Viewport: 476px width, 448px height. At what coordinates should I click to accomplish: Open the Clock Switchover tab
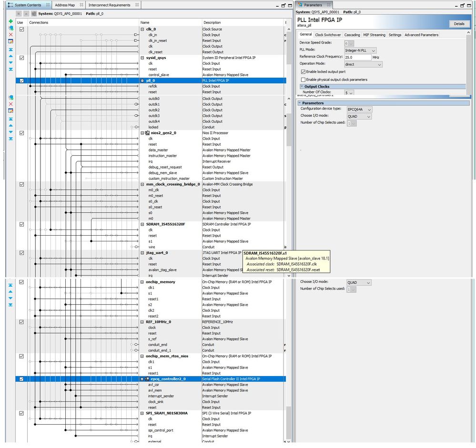pyautogui.click(x=328, y=35)
